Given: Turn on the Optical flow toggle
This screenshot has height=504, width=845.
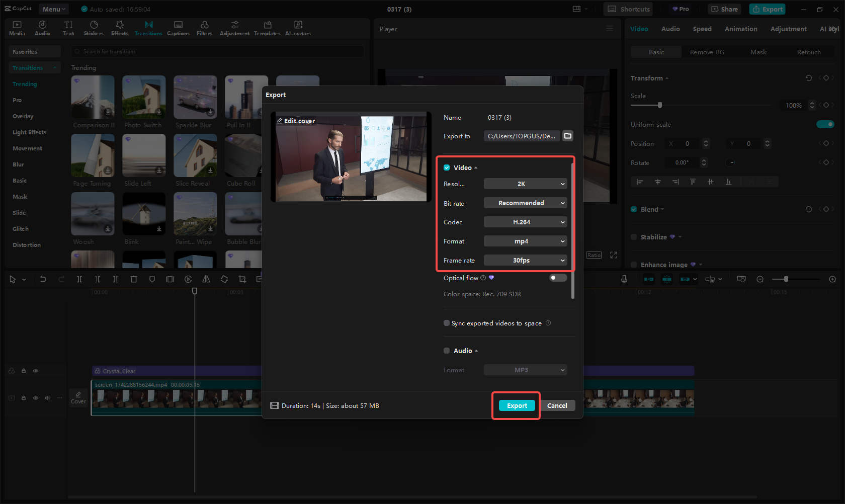Looking at the screenshot, I should click(x=557, y=278).
